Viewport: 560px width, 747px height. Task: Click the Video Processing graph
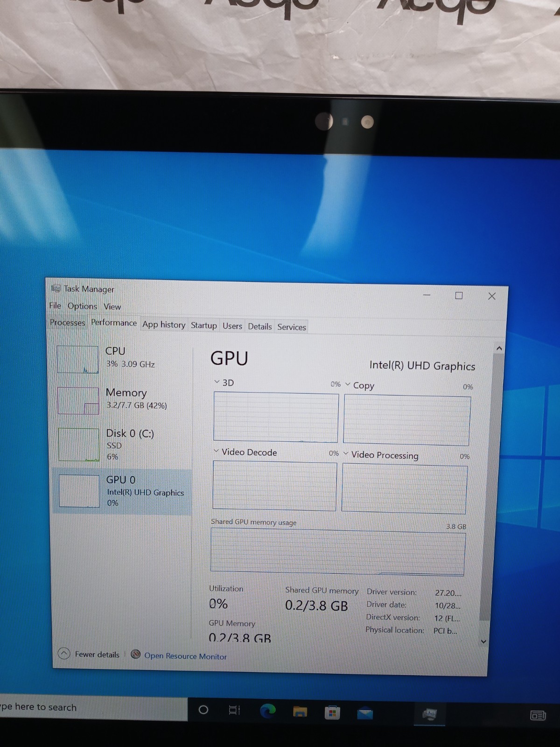[x=405, y=488]
